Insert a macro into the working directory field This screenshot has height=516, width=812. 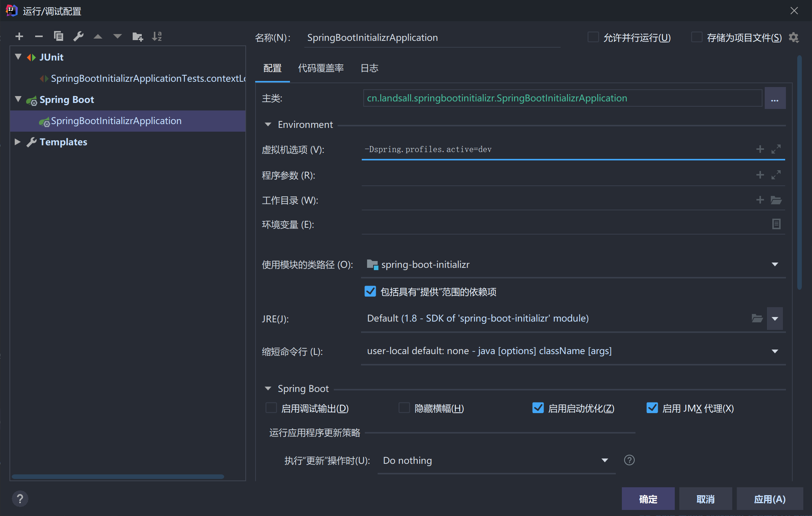[760, 200]
